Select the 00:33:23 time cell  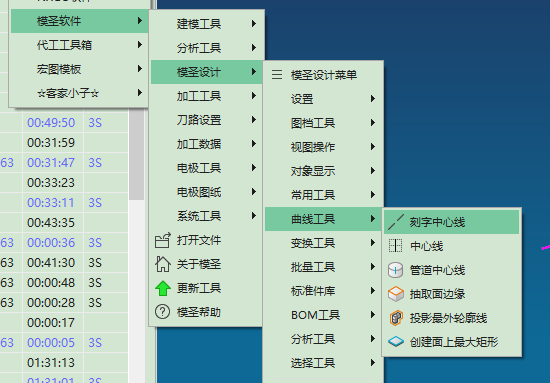pos(53,182)
